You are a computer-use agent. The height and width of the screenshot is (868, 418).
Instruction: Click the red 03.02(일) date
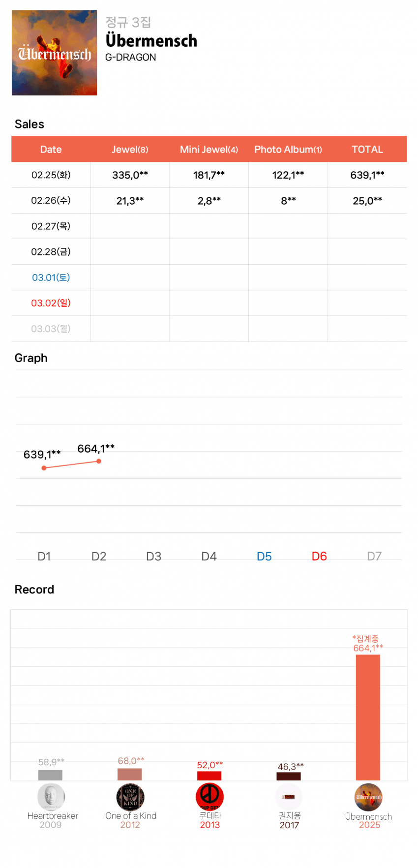(x=51, y=303)
